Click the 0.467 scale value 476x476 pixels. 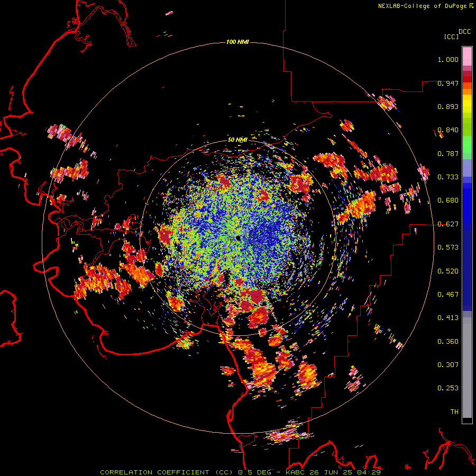coord(448,295)
